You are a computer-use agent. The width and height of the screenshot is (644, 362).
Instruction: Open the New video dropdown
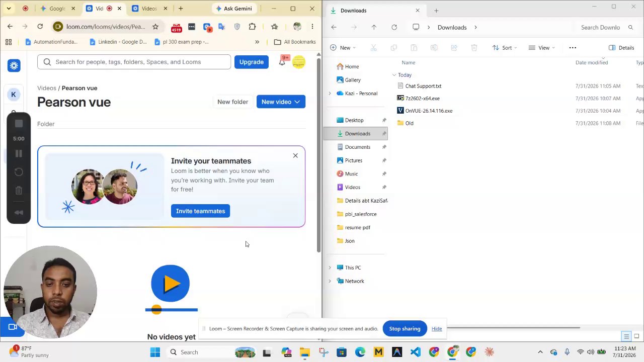tap(281, 102)
